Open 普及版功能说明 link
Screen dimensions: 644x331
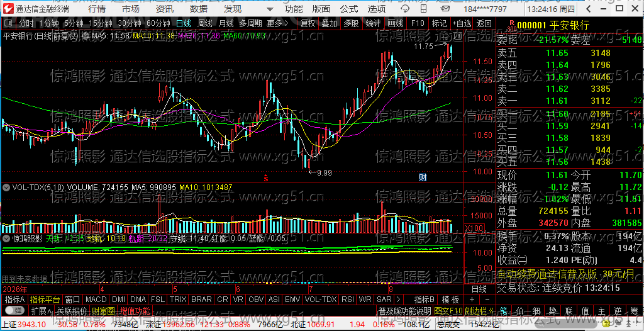coord(404,310)
